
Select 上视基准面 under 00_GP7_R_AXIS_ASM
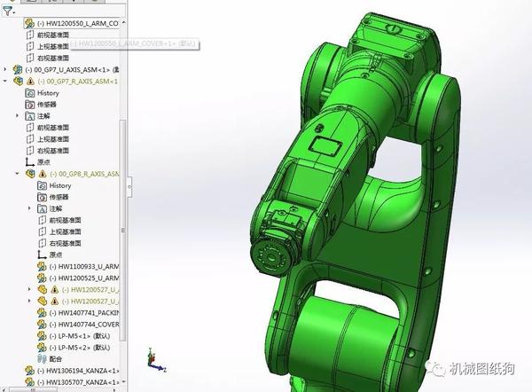53,139
